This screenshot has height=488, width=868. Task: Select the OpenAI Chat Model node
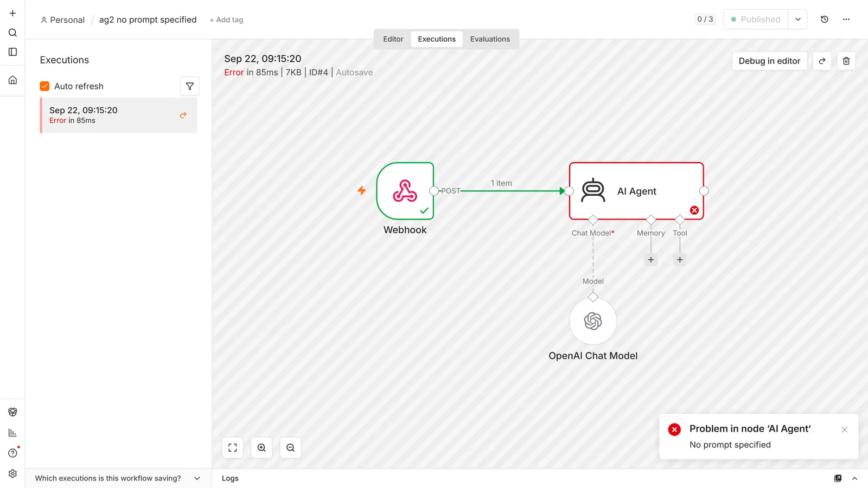[593, 321]
